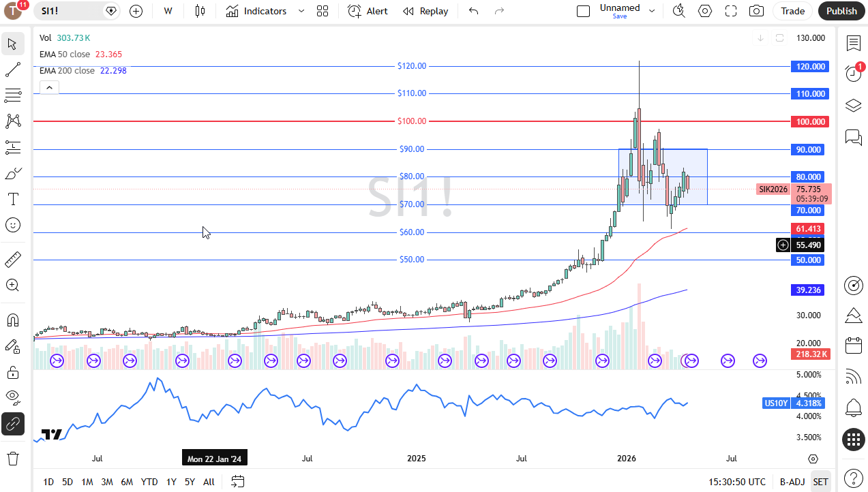Activate the magnet mode icon

pyautogui.click(x=12, y=320)
